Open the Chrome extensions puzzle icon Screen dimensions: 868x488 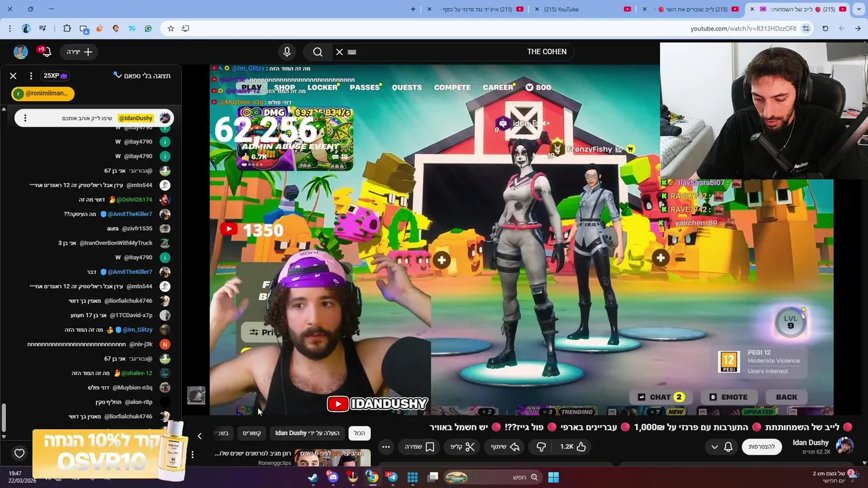click(x=66, y=28)
